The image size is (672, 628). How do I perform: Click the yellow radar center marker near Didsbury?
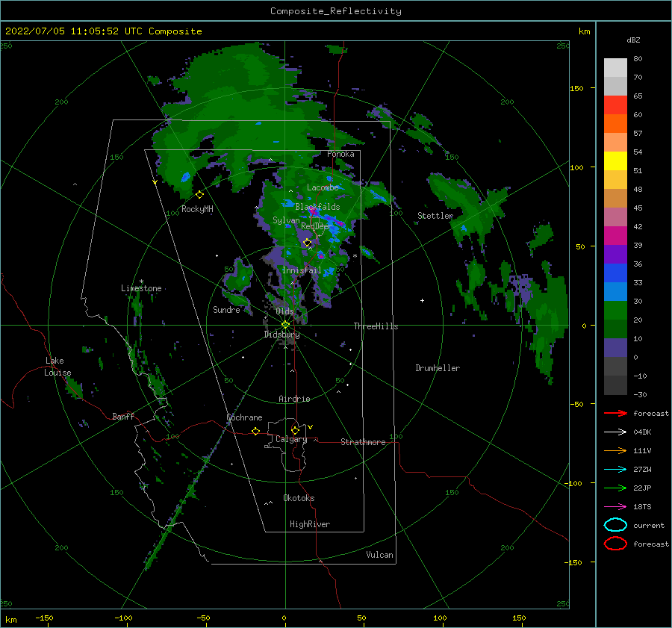(285, 325)
